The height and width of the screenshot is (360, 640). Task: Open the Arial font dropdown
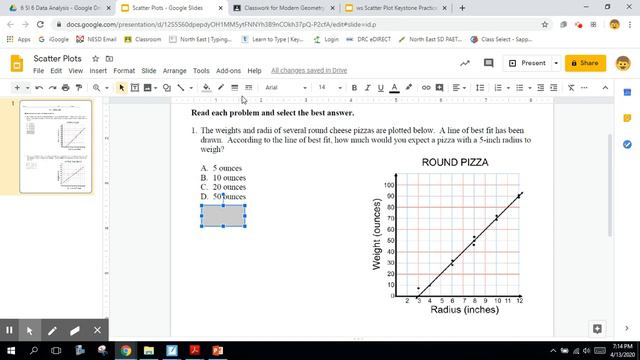pos(286,88)
